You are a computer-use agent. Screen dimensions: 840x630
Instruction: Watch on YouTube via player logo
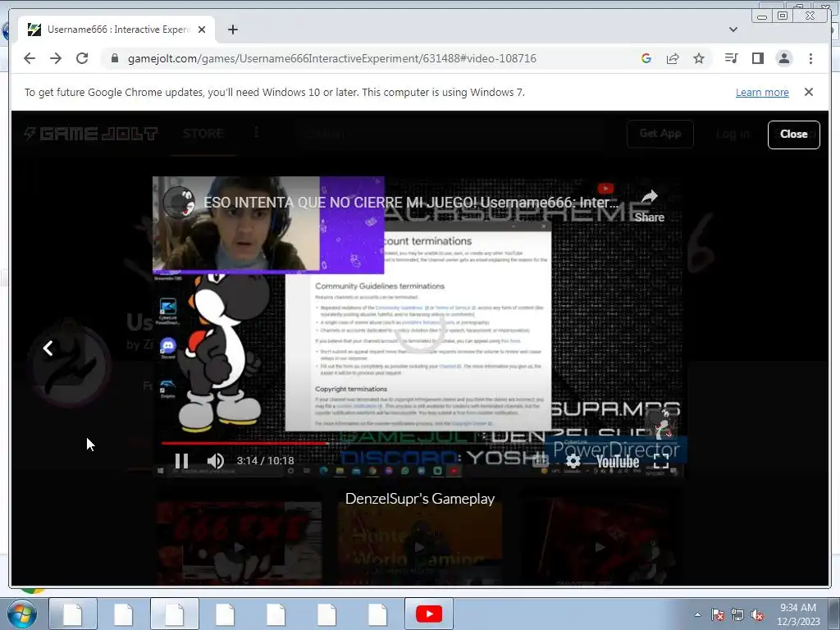tap(618, 461)
